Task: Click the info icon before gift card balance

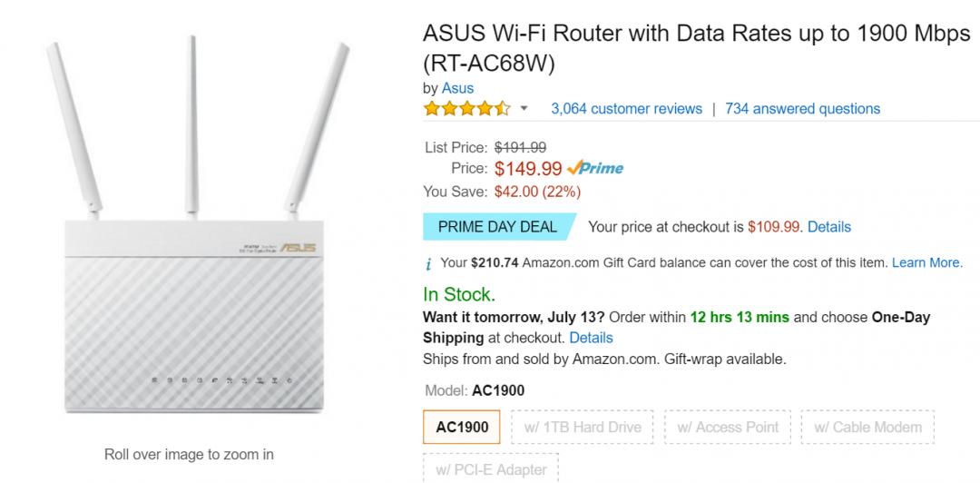Action: (428, 264)
